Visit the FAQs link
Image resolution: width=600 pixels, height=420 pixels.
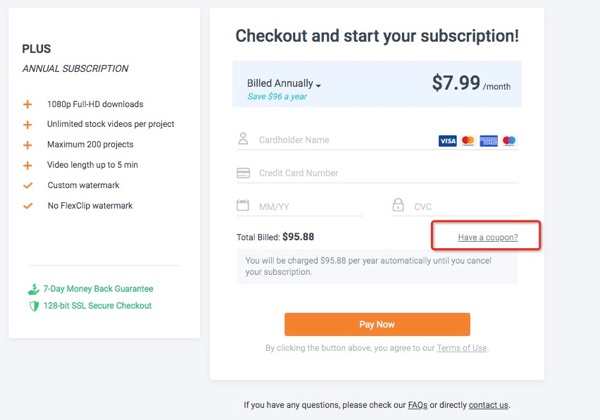coord(418,405)
